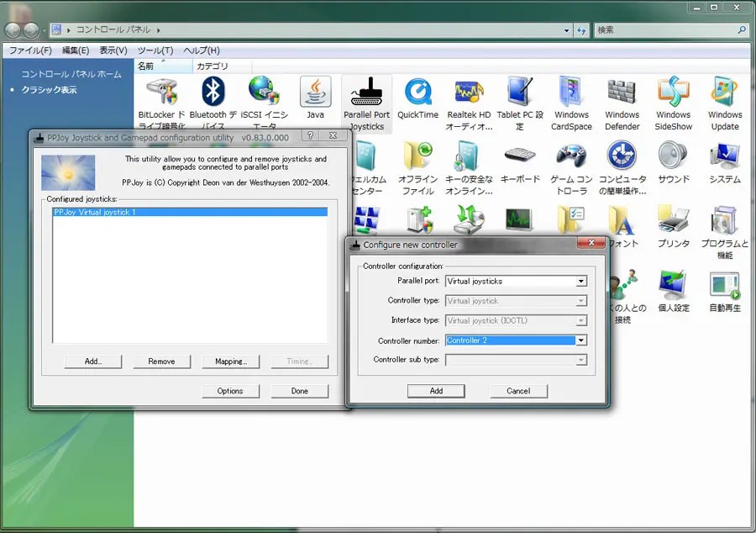Open the ヘルプ(H) menu
756x533 pixels.
pyautogui.click(x=202, y=50)
